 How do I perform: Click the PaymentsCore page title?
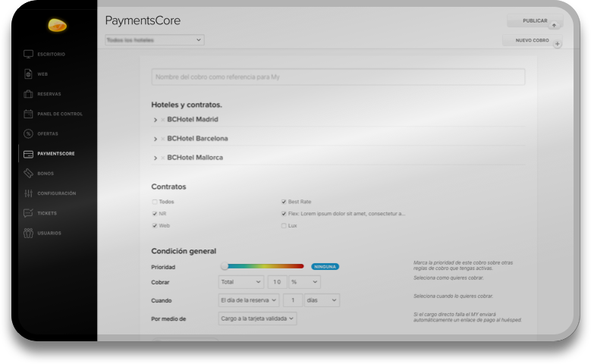143,20
